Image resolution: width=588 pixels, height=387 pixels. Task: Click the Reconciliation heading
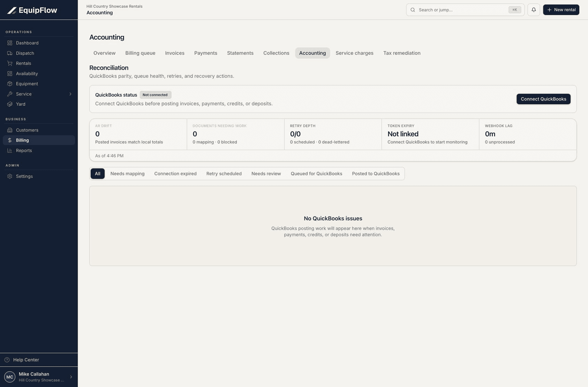109,68
